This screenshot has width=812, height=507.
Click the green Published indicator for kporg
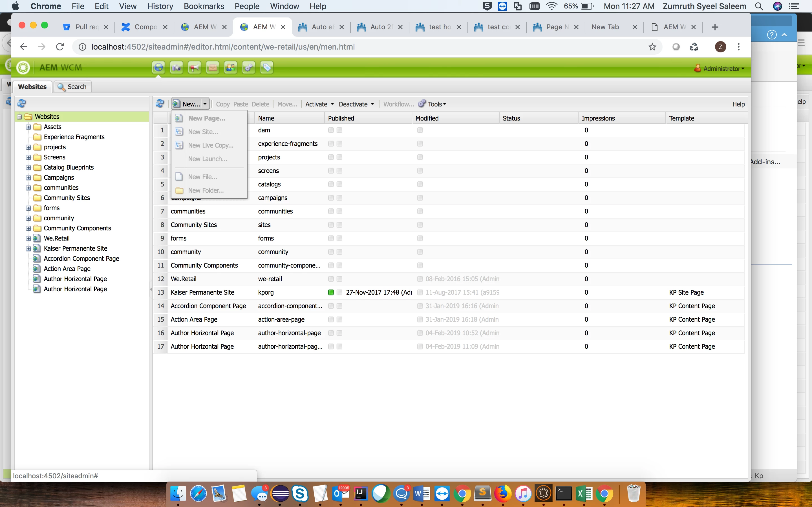point(331,292)
